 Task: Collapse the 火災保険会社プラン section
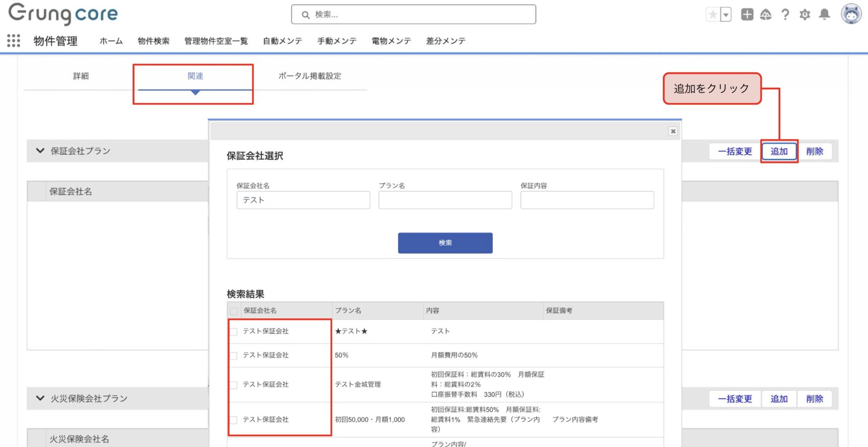[x=40, y=398]
